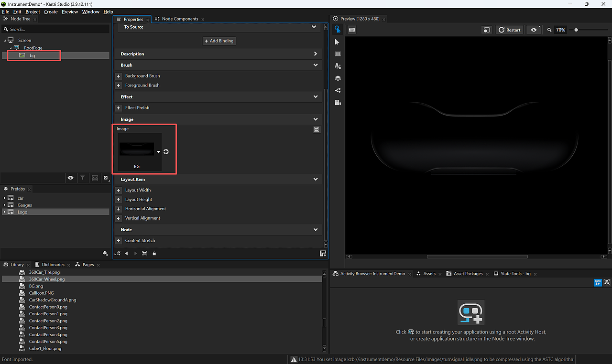Screen dimensions: 612x364
Task: Add the Foreground Brush property
Action: point(119,86)
